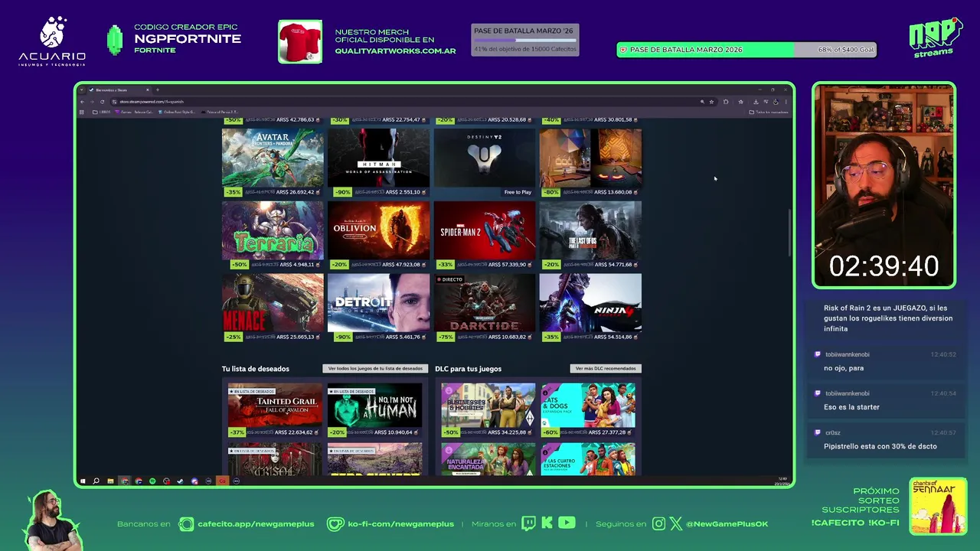
Task: Click the NGP streams logo
Action: pos(935,37)
